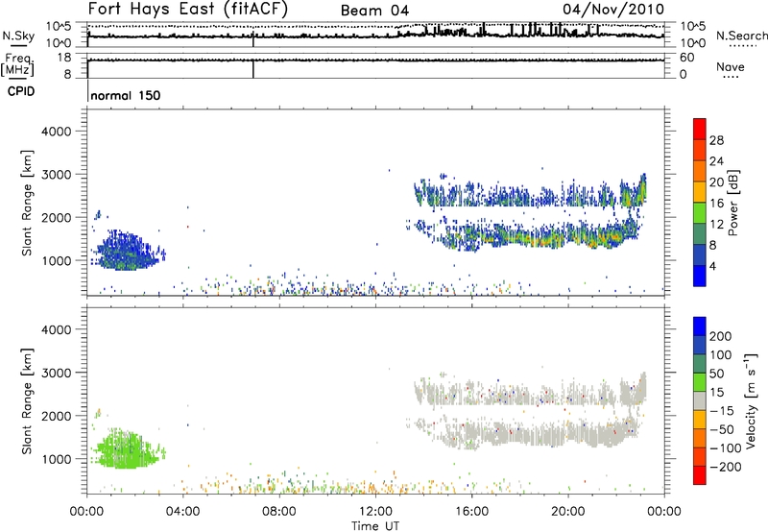Viewport: 768px width, 532px height.
Task: Click the 'Nave' legend label
Action: (730, 66)
